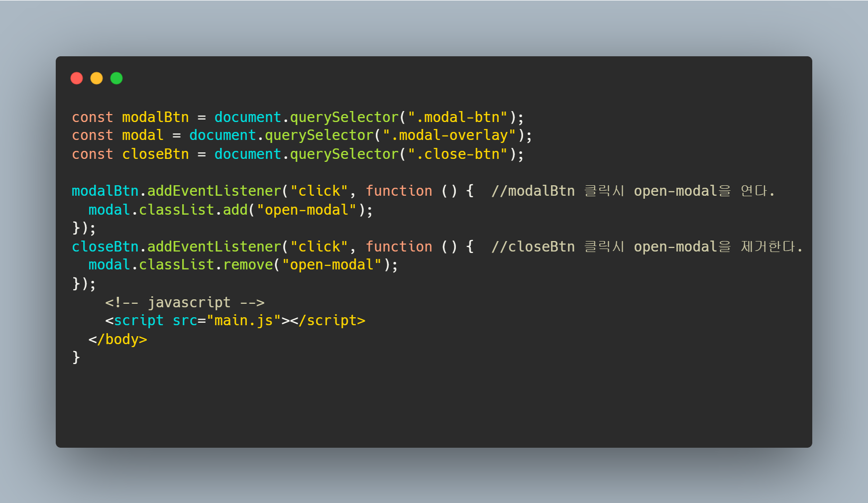Click first function keyword in modalBtn listener

point(399,191)
